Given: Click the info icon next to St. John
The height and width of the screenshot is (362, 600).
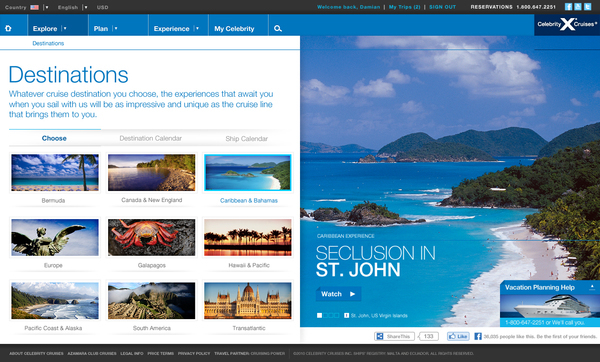Looking at the screenshot, I should (x=346, y=315).
